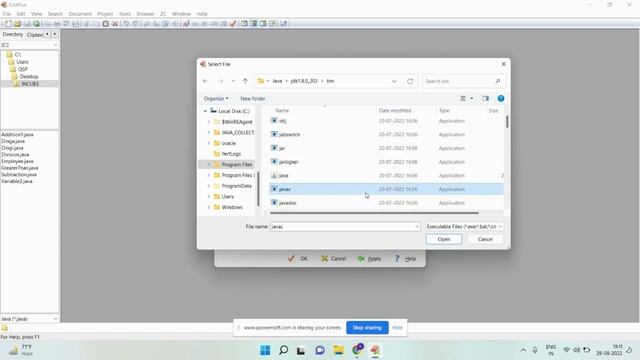Open the Edit menu
Image resolution: width=640 pixels, height=360 pixels.
[21, 14]
